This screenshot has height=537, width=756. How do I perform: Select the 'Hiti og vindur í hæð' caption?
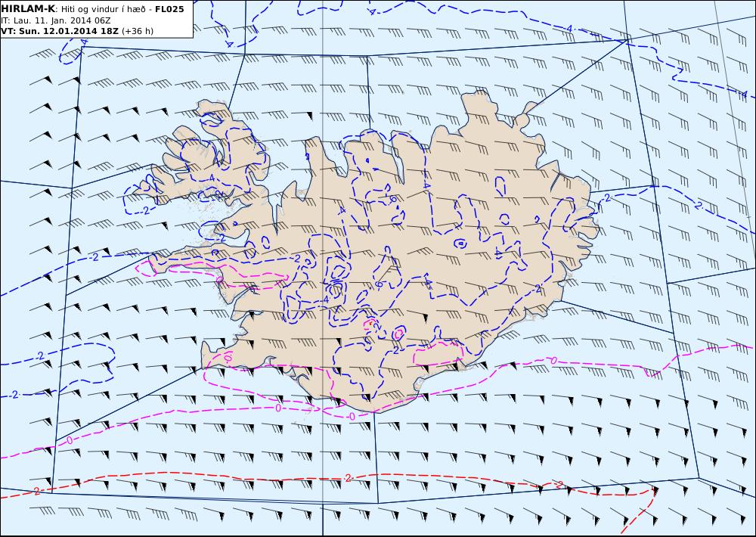pyautogui.click(x=104, y=10)
